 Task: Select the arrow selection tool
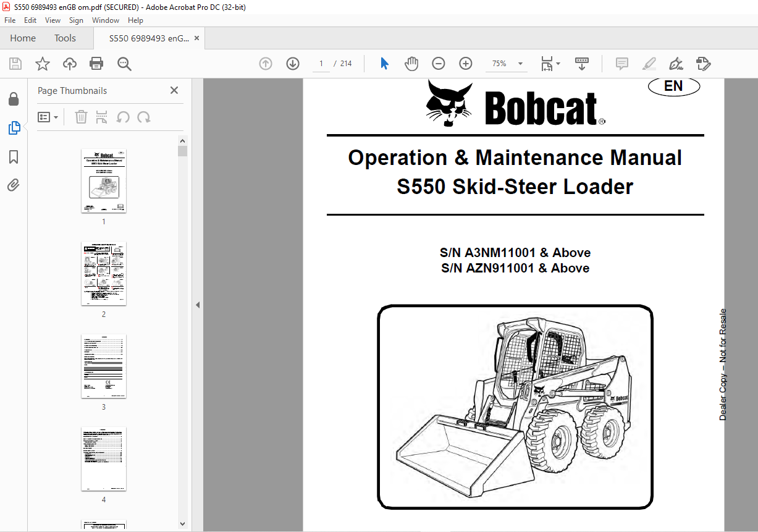pyautogui.click(x=384, y=64)
